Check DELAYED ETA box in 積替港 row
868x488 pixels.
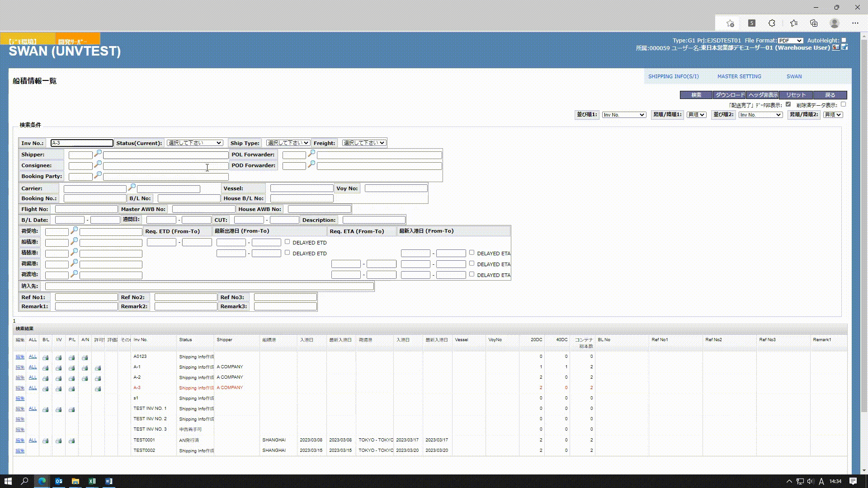pyautogui.click(x=472, y=253)
